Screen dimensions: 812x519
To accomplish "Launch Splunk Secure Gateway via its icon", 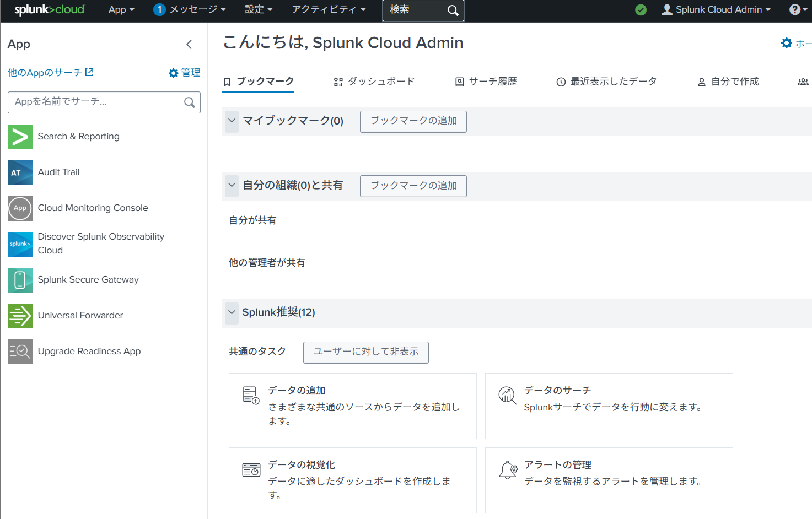I will [20, 280].
